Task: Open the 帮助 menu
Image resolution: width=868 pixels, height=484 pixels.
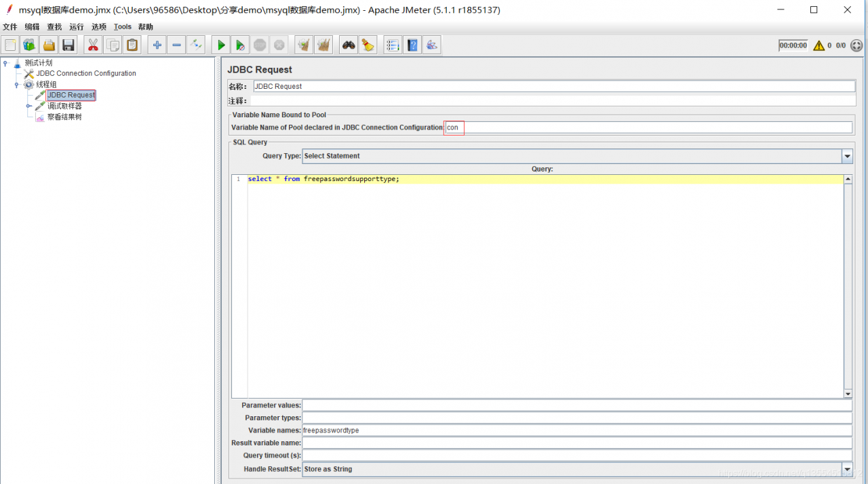Action: point(146,26)
